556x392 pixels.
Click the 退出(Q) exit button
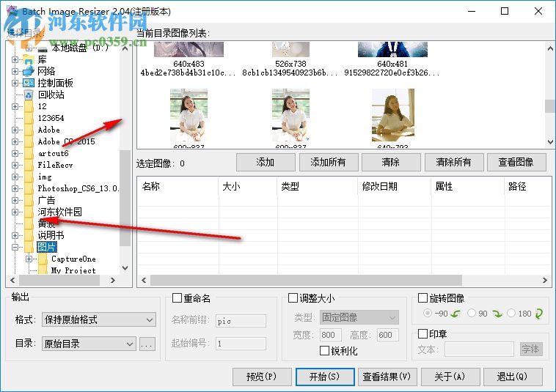click(513, 377)
